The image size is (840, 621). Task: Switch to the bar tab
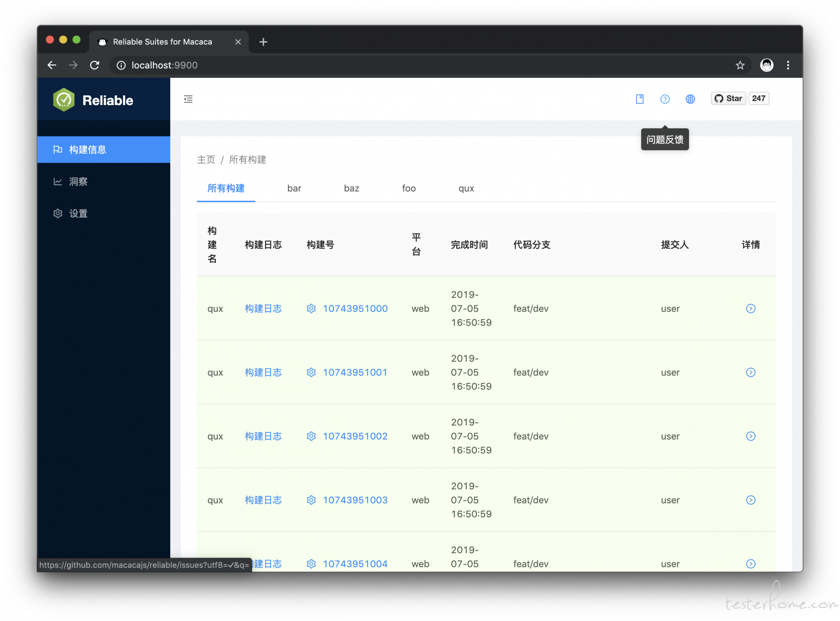pyautogui.click(x=294, y=188)
